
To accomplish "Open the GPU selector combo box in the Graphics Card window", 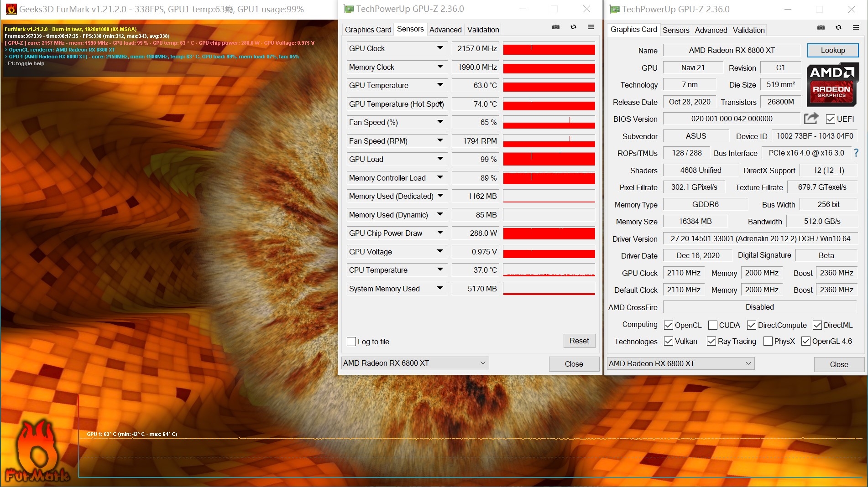I will 680,363.
